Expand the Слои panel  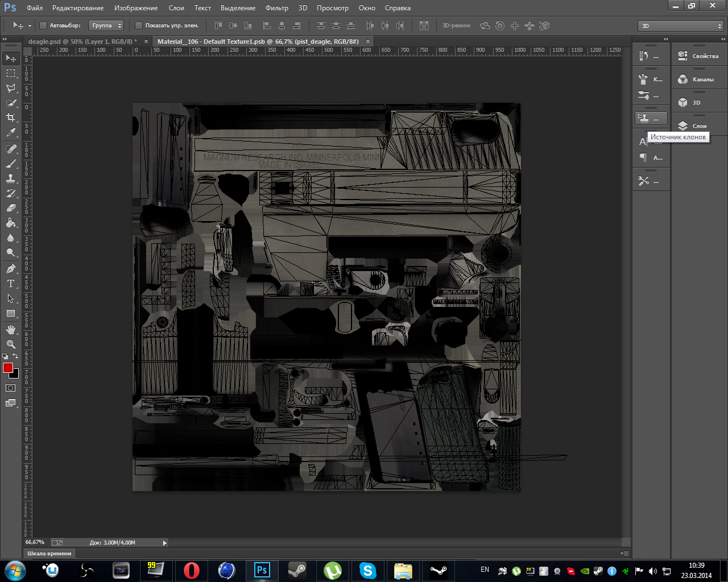pyautogui.click(x=699, y=126)
